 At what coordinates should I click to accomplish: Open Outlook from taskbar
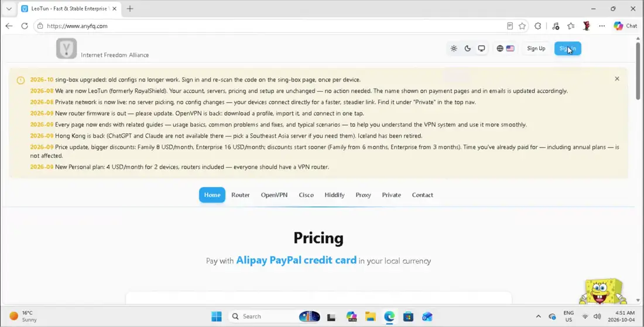(427, 316)
